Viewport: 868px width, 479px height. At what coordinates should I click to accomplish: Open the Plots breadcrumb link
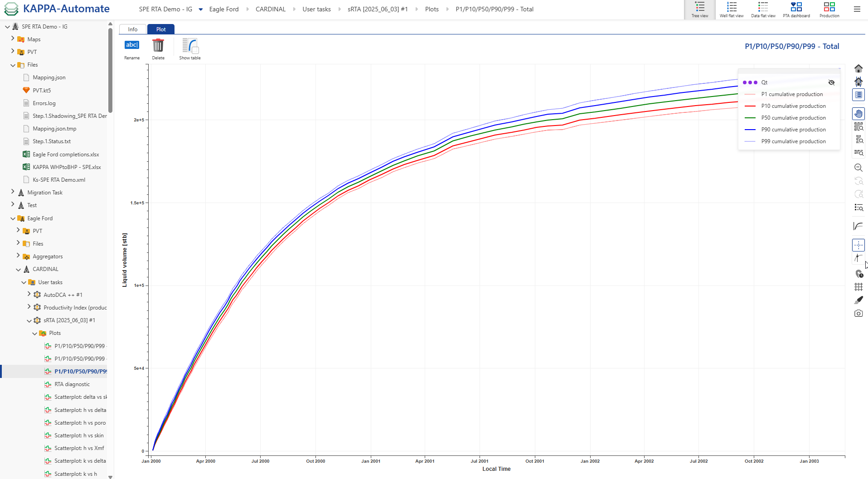point(431,9)
